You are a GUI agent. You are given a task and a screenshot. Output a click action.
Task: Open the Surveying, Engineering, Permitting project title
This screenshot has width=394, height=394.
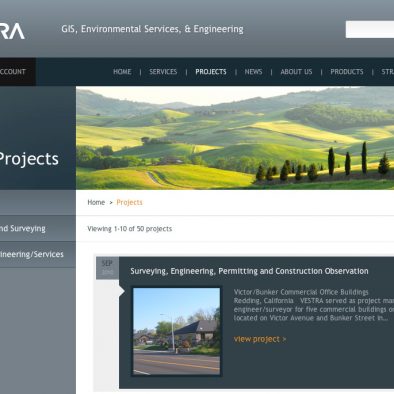(x=249, y=271)
